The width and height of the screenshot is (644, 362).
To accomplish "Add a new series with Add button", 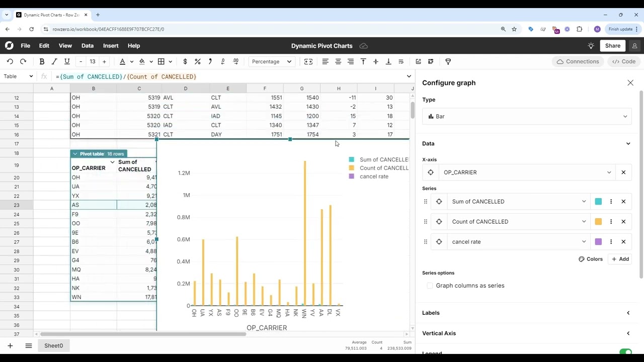I will click(620, 259).
